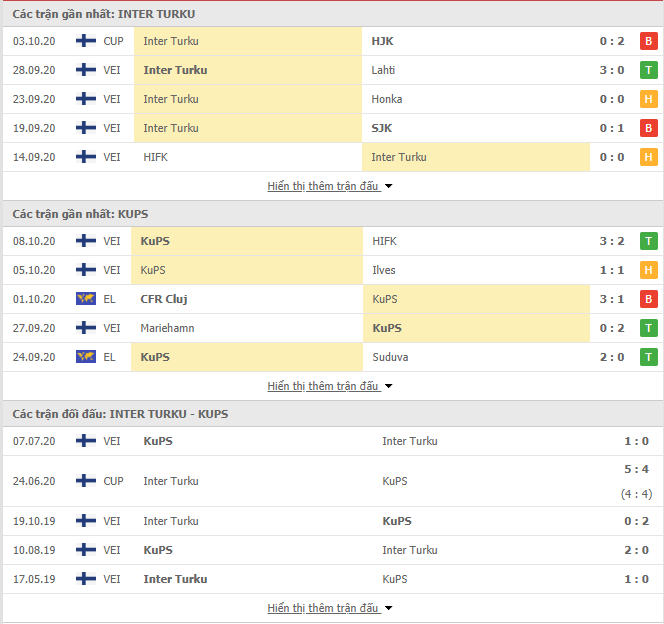
Task: Open the CFR Cluj team name
Action: (x=164, y=299)
